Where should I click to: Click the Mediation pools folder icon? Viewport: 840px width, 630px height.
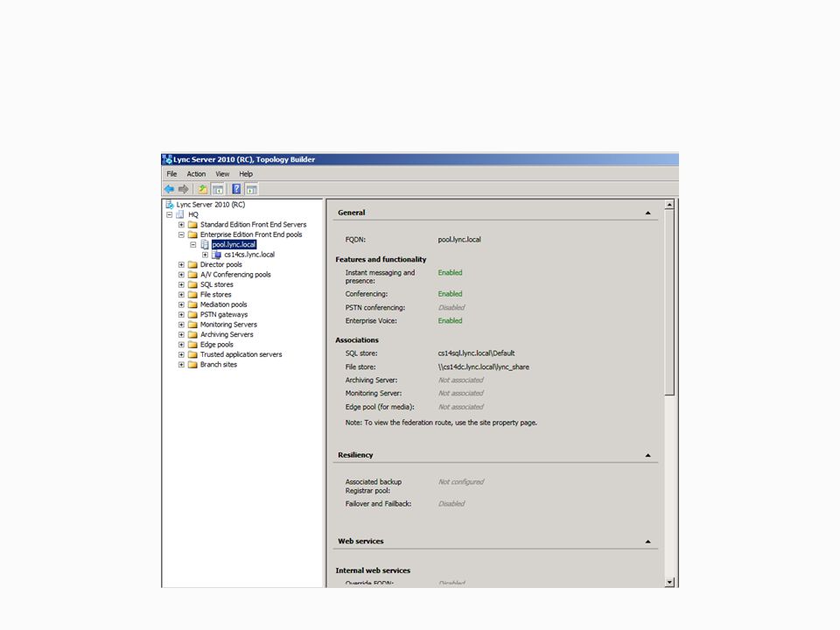[x=192, y=304]
